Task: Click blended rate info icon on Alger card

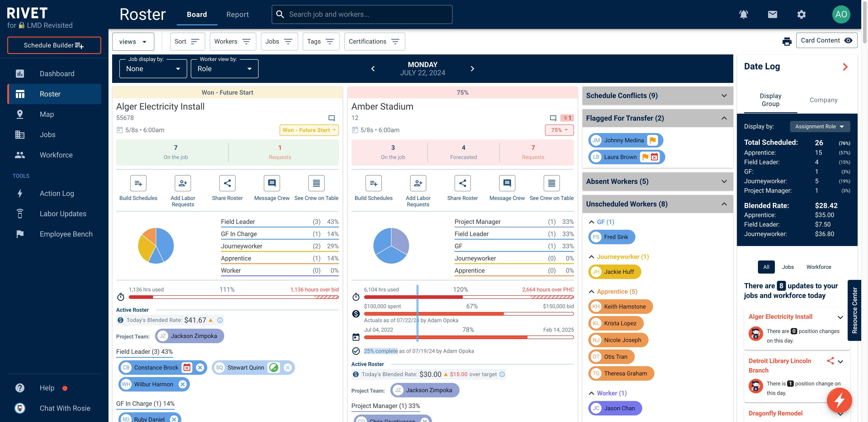Action: (220, 320)
